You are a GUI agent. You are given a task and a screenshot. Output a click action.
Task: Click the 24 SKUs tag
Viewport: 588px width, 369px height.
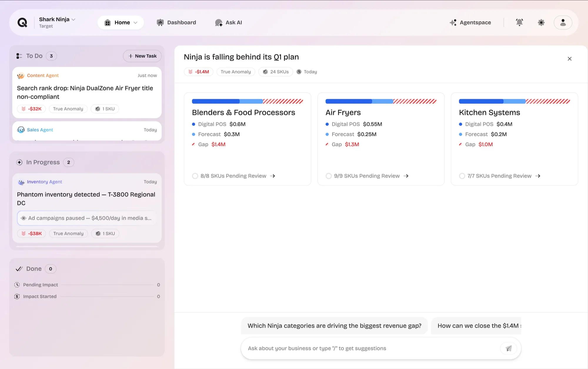[276, 72]
